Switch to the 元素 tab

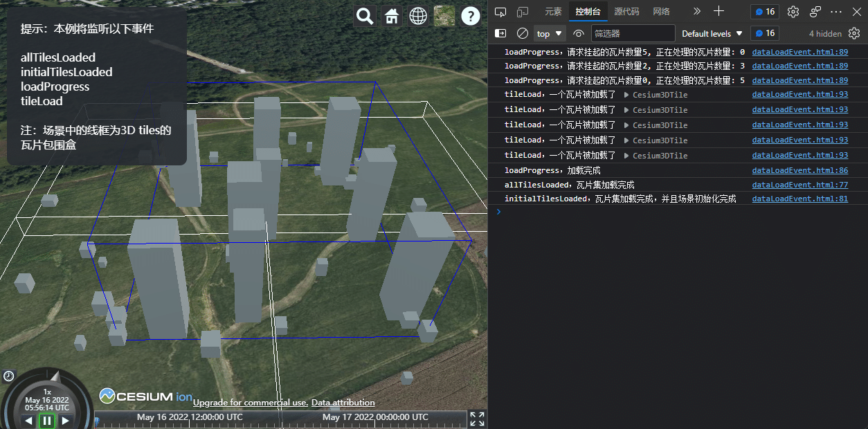[553, 12]
